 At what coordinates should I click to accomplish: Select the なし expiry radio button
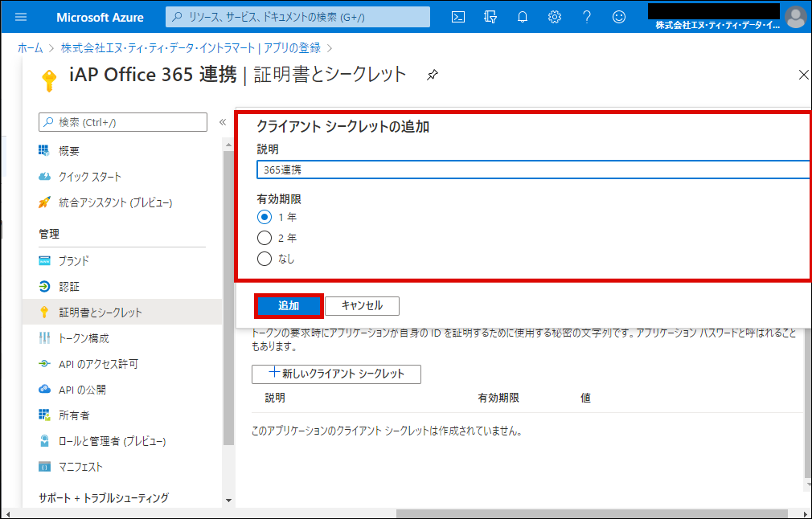265,258
